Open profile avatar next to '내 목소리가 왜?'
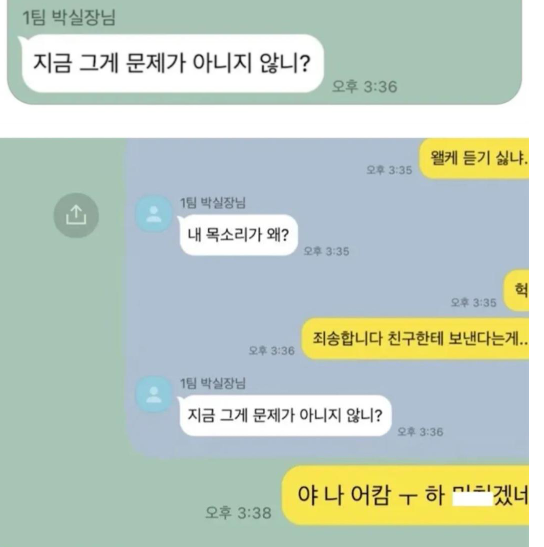Image resolution: width=544 pixels, height=547 pixels. tap(154, 214)
